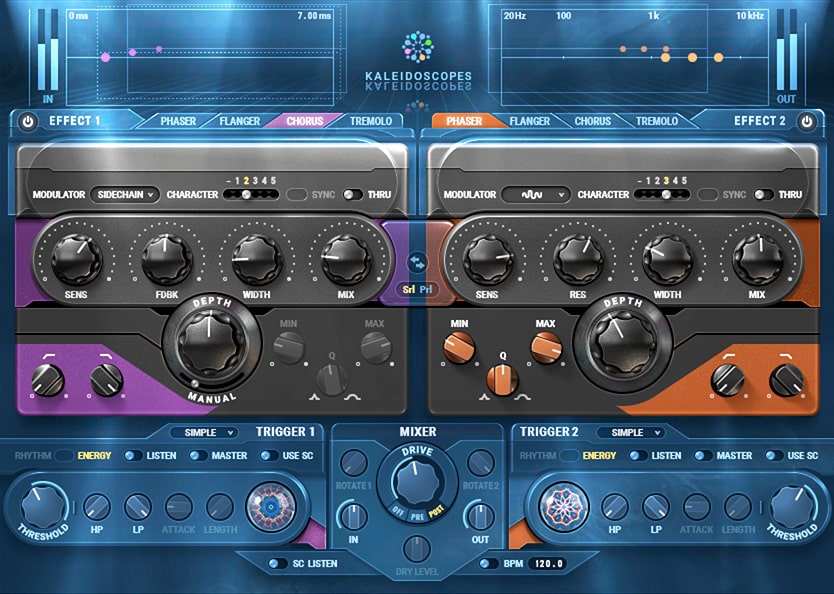The image size is (834, 594).
Task: Toggle Trigger 1 Rhythm/Energy switch
Action: click(x=64, y=456)
